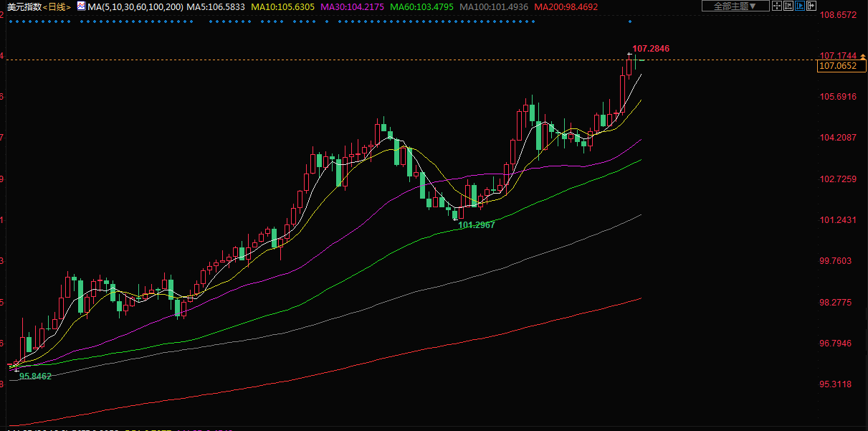Open the 全部主题 dropdown

735,6
